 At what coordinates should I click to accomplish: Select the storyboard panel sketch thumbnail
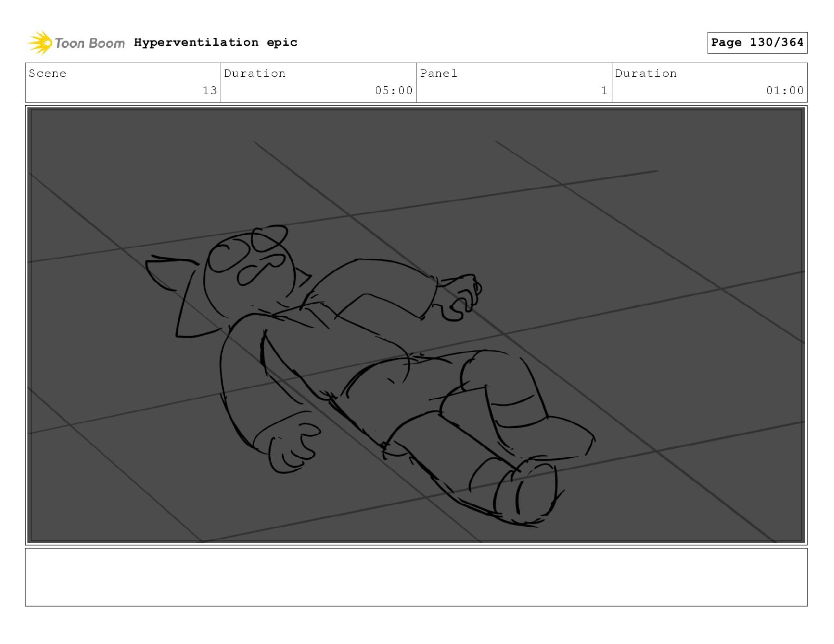point(416,325)
